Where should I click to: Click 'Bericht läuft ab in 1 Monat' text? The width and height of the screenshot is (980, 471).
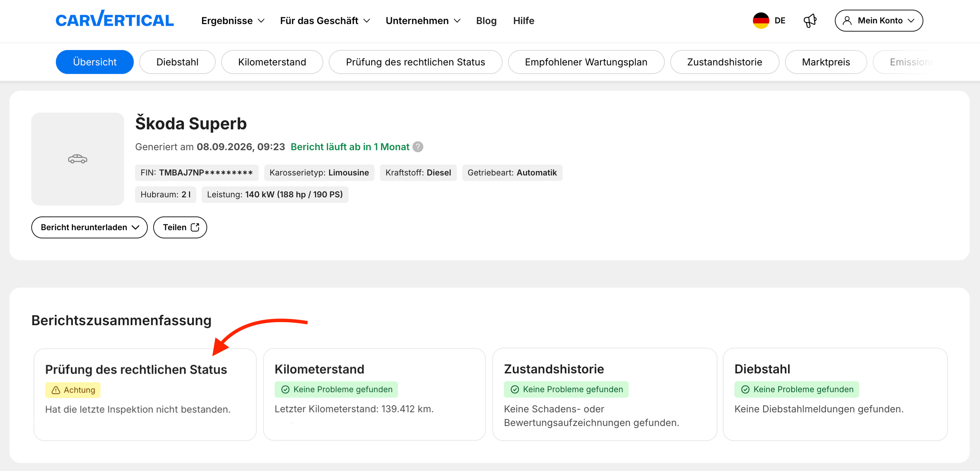tap(350, 147)
